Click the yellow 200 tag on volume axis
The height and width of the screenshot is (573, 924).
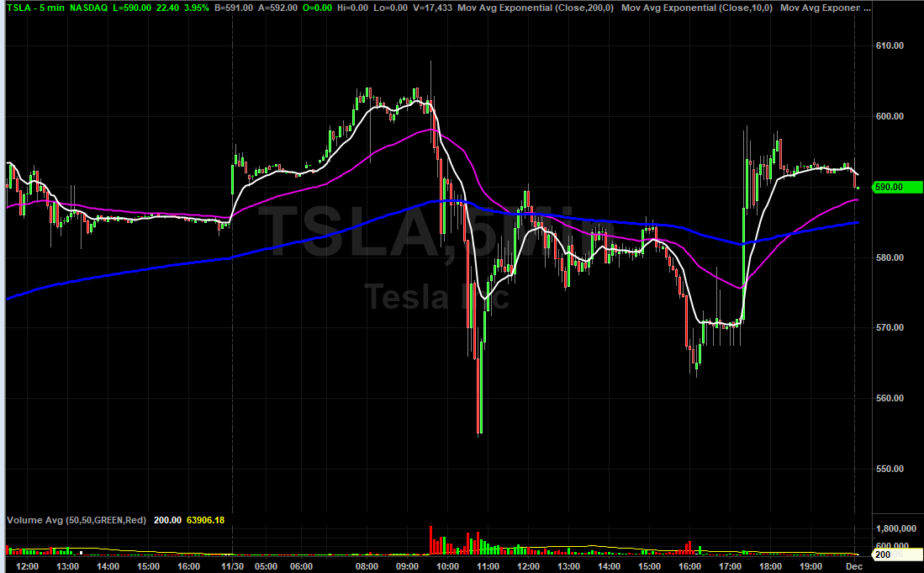click(878, 555)
